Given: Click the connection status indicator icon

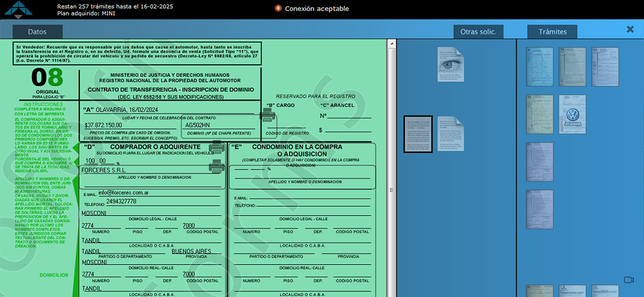Looking at the screenshot, I should coord(278,8).
